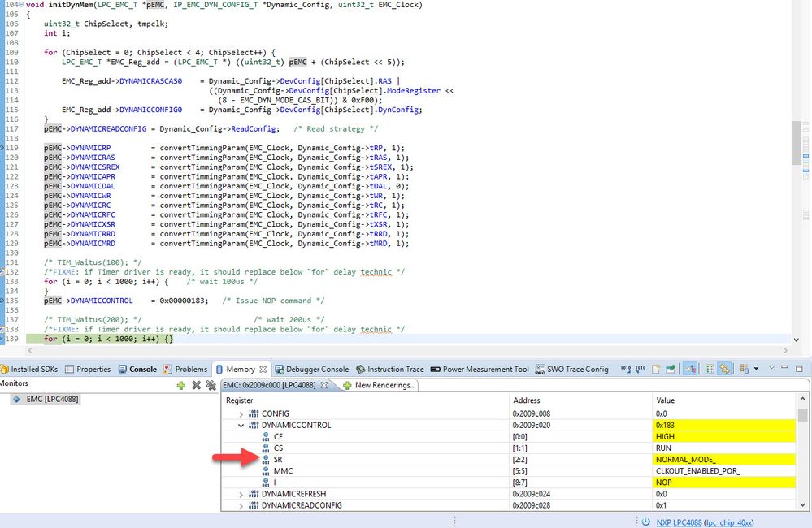Click the DYNAMICREFRESH register icon
812x528 pixels.
coord(254,494)
